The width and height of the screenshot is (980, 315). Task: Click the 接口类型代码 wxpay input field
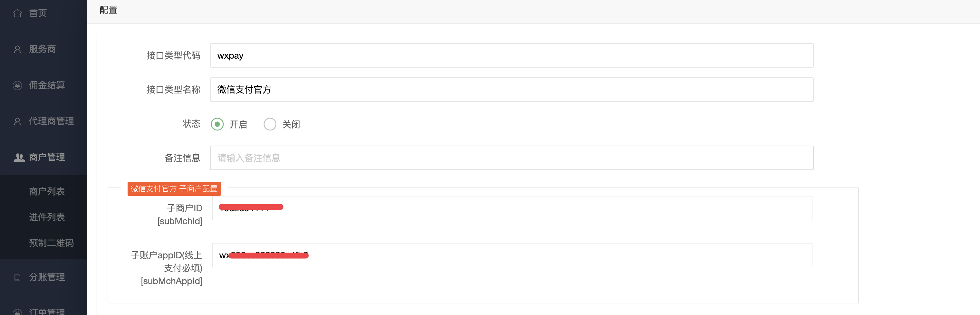pos(512,55)
